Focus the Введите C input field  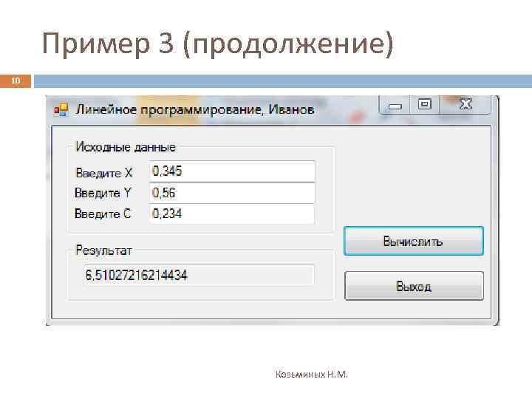point(232,214)
